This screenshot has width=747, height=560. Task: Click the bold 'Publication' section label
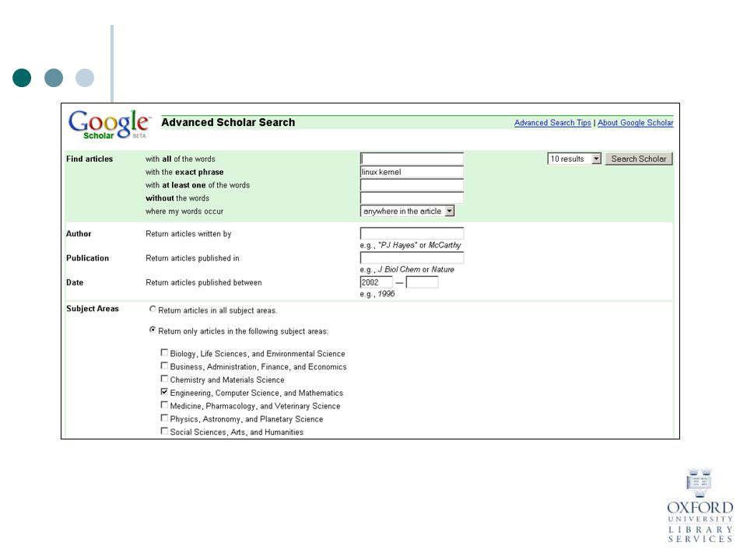coord(88,258)
